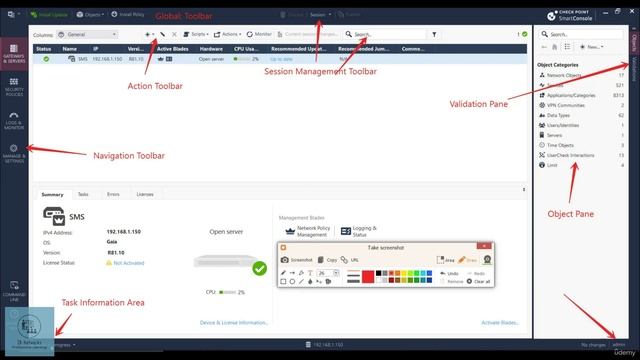
Task: Open the Columns General dropdown
Action: coord(87,35)
